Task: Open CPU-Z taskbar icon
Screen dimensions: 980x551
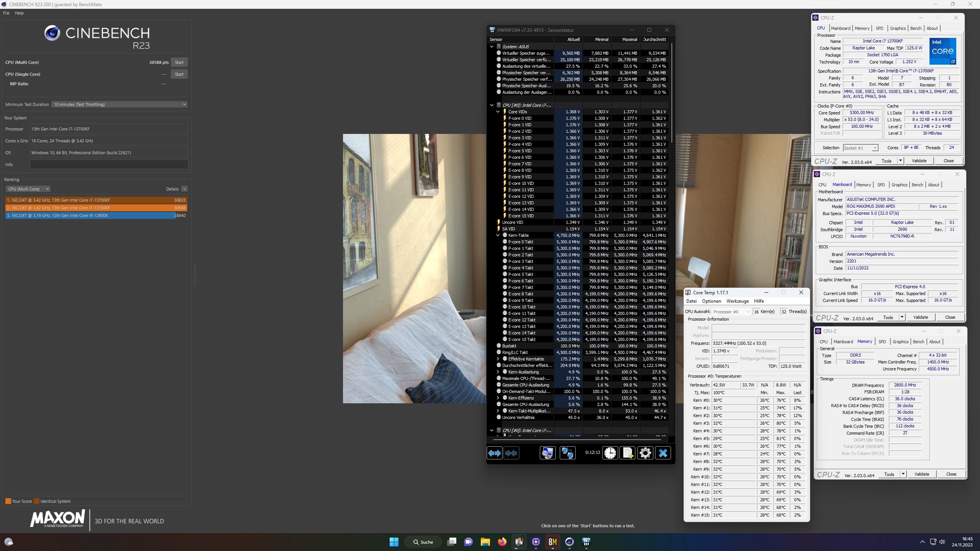Action: 536,542
